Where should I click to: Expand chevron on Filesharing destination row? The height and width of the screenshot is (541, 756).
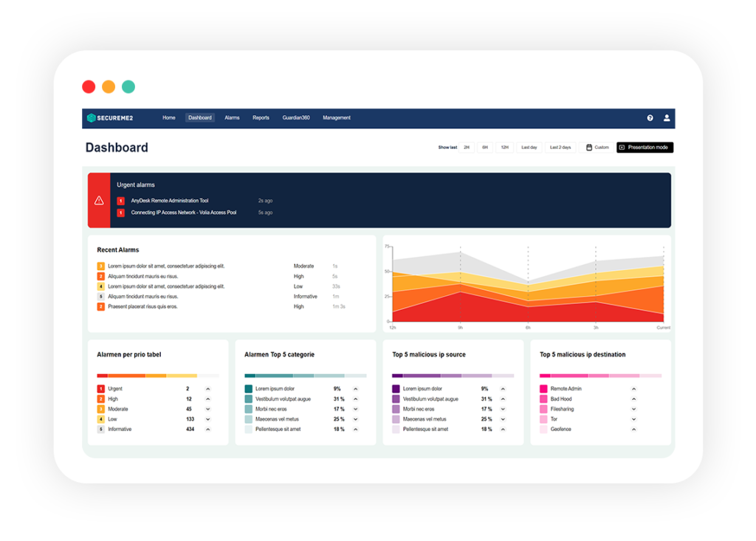tap(633, 409)
